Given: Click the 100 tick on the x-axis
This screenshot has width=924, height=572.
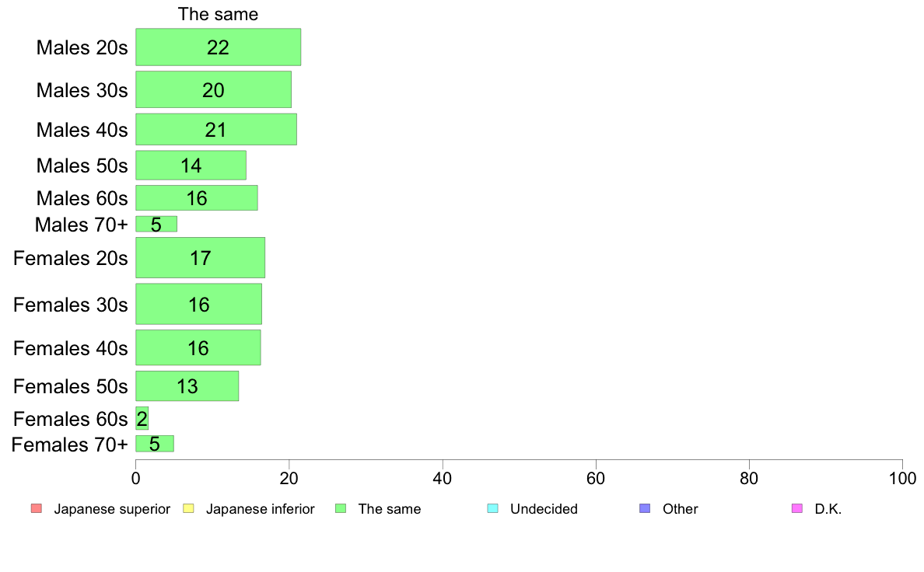Looking at the screenshot, I should 902,478.
